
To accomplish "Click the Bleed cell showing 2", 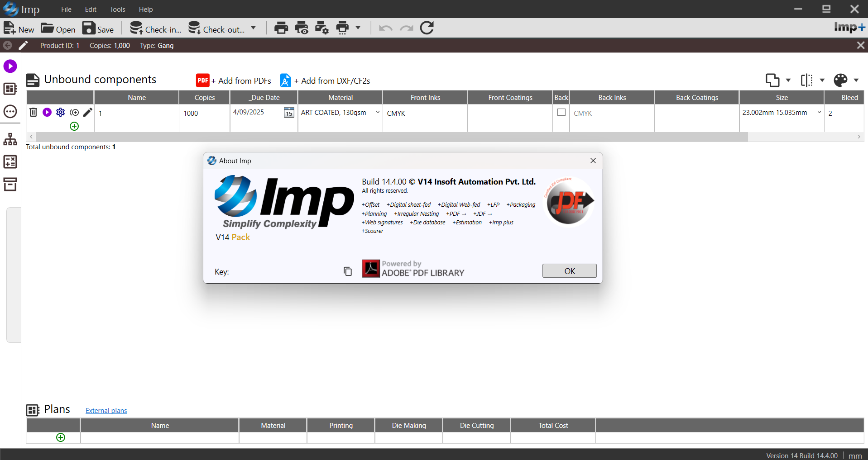I will (844, 113).
